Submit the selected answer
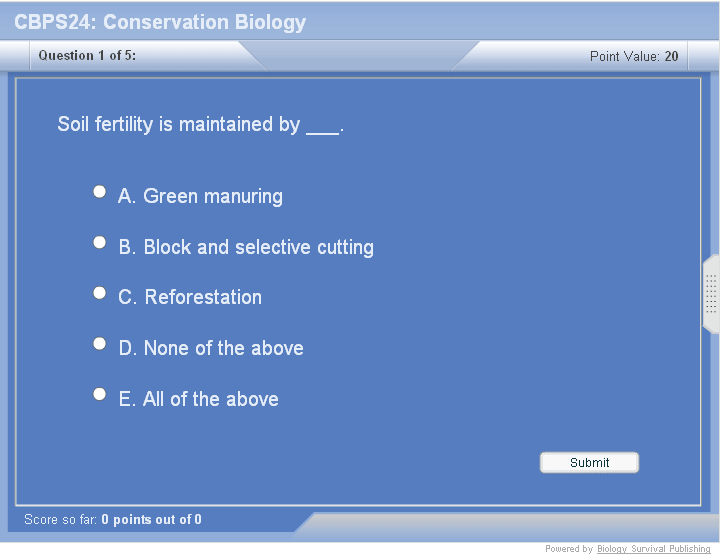721x555 pixels. (x=589, y=462)
